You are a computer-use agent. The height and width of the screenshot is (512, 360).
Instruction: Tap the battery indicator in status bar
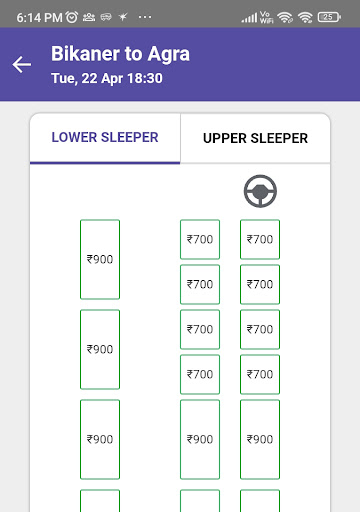coord(329,17)
